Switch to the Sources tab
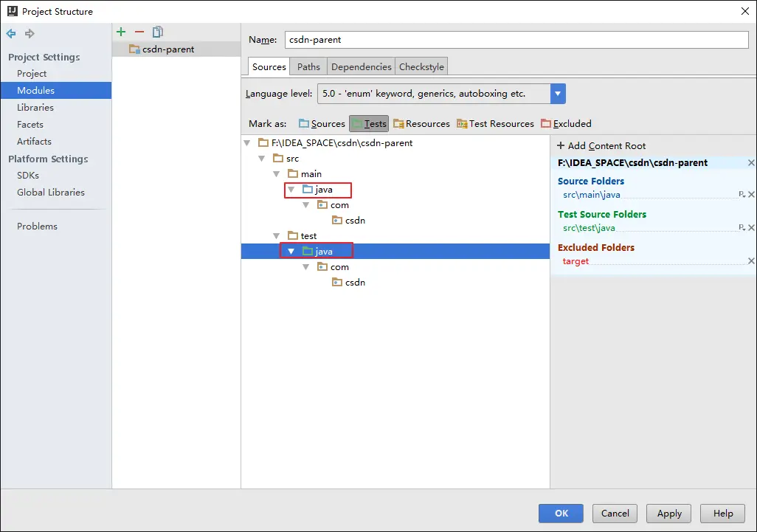Screen dimensions: 757x532 [x=269, y=66]
